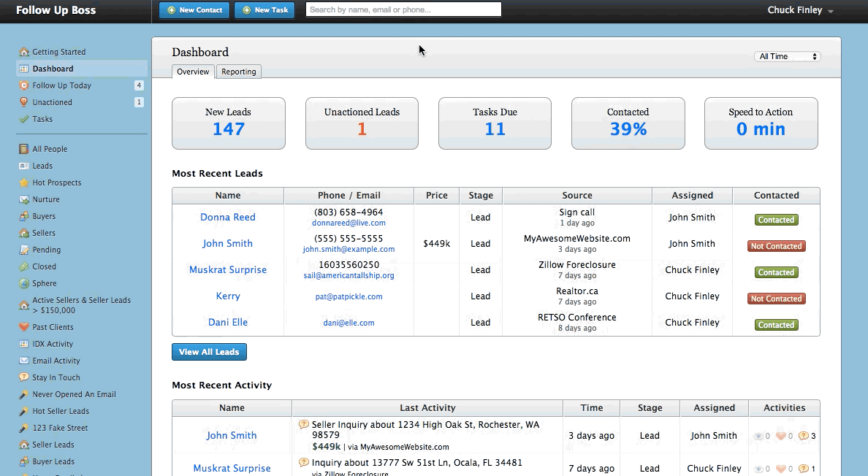
Task: Click the 123 Fake Street icon
Action: tap(24, 428)
